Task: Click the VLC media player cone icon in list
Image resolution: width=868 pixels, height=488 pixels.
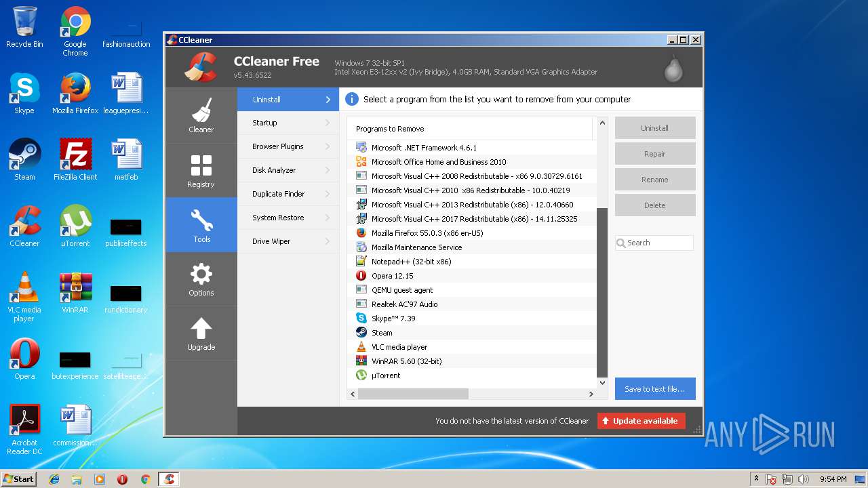Action: pyautogui.click(x=361, y=346)
